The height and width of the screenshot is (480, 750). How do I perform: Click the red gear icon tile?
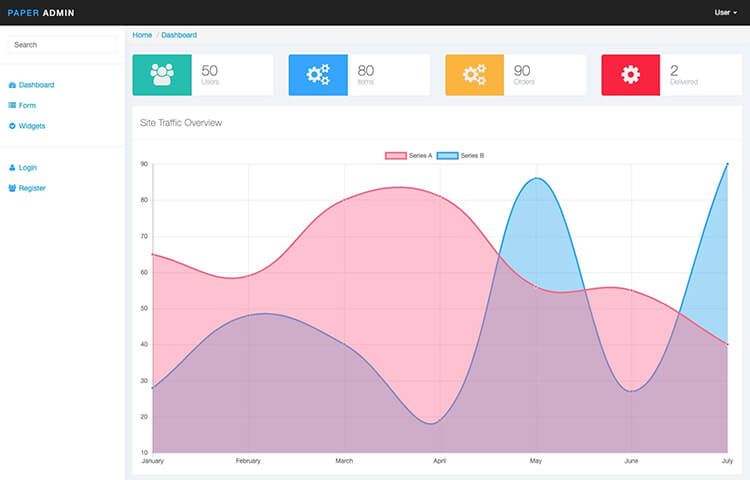pos(630,75)
